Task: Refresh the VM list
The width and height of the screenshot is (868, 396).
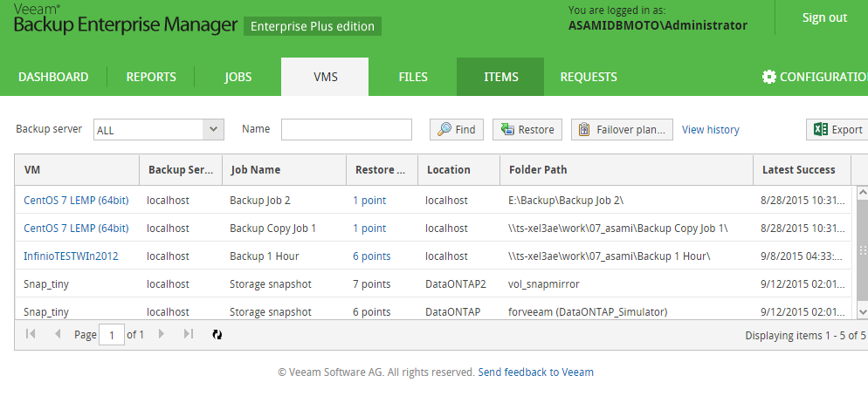Action: point(217,334)
